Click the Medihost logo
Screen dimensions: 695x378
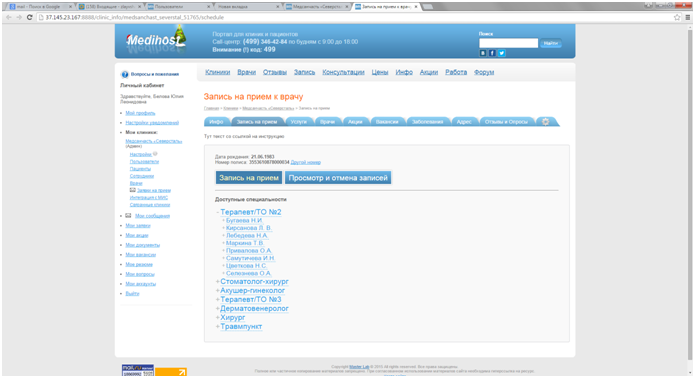click(156, 40)
